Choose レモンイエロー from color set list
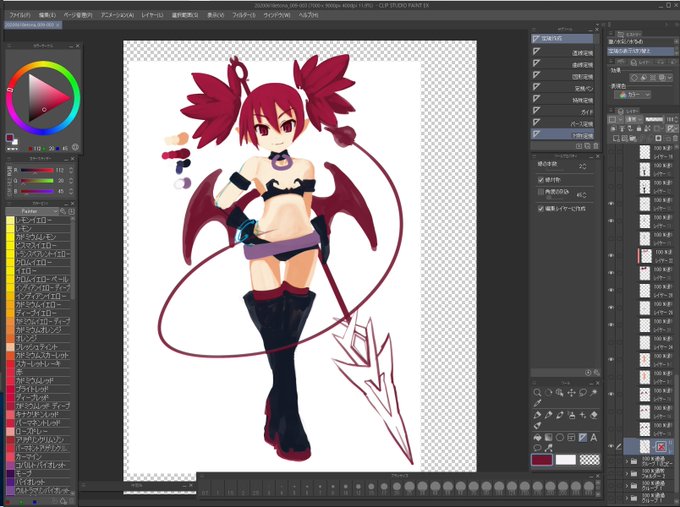This screenshot has width=680, height=507. click(38, 220)
